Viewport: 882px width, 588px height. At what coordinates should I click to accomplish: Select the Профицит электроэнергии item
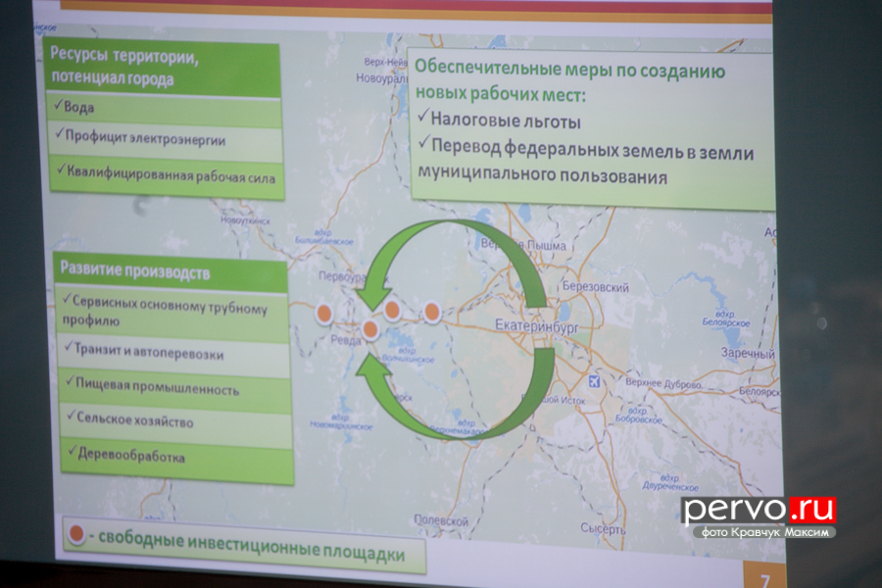pos(145,139)
